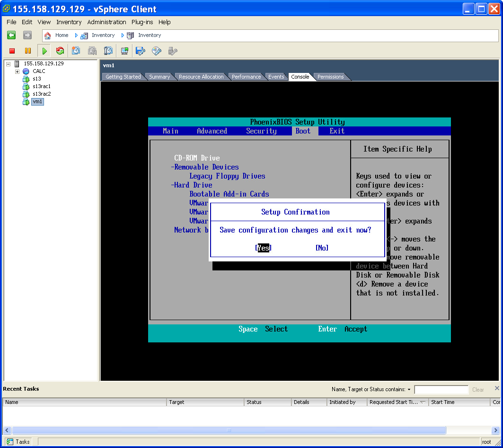The height and width of the screenshot is (448, 503).
Task: Power on VM with green play button
Action: (x=44, y=51)
